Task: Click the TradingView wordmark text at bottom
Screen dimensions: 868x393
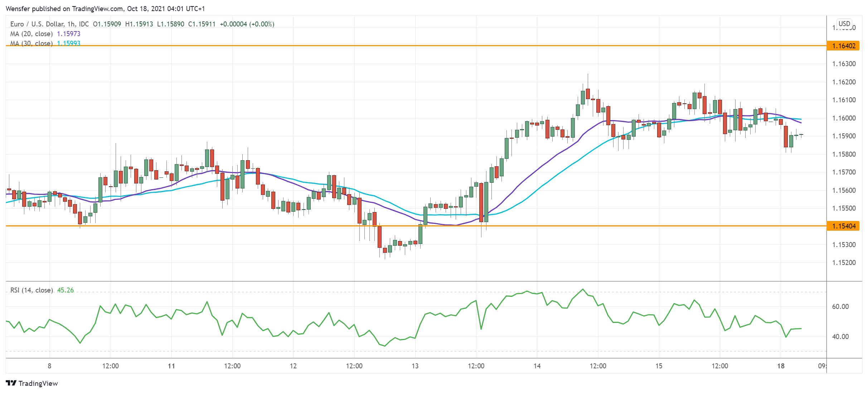Action: click(38, 383)
